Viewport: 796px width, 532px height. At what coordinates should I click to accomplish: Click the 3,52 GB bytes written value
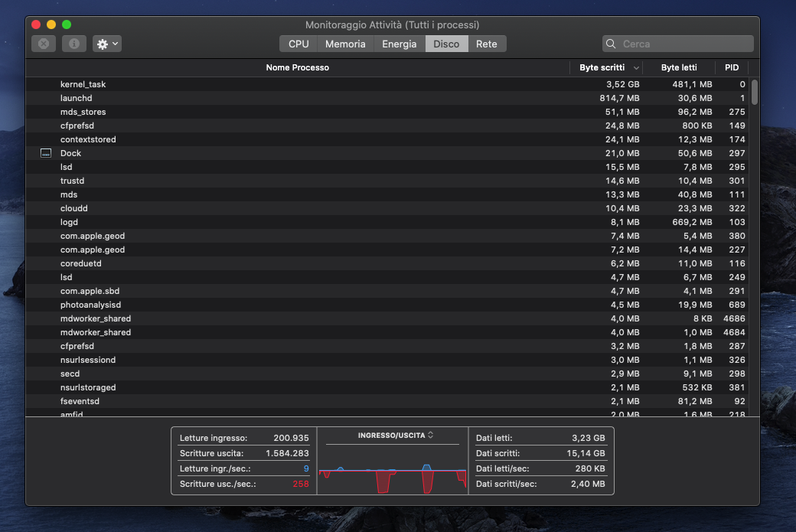[x=622, y=84]
